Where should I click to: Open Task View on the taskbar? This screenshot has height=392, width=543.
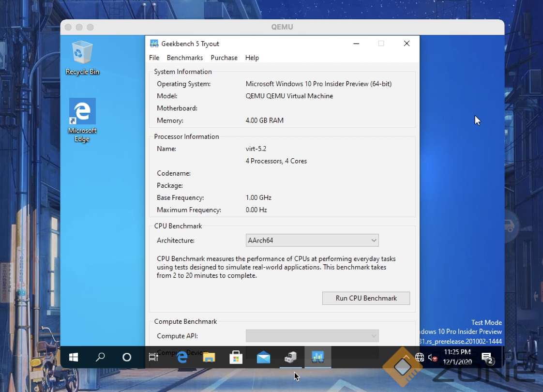[153, 357]
